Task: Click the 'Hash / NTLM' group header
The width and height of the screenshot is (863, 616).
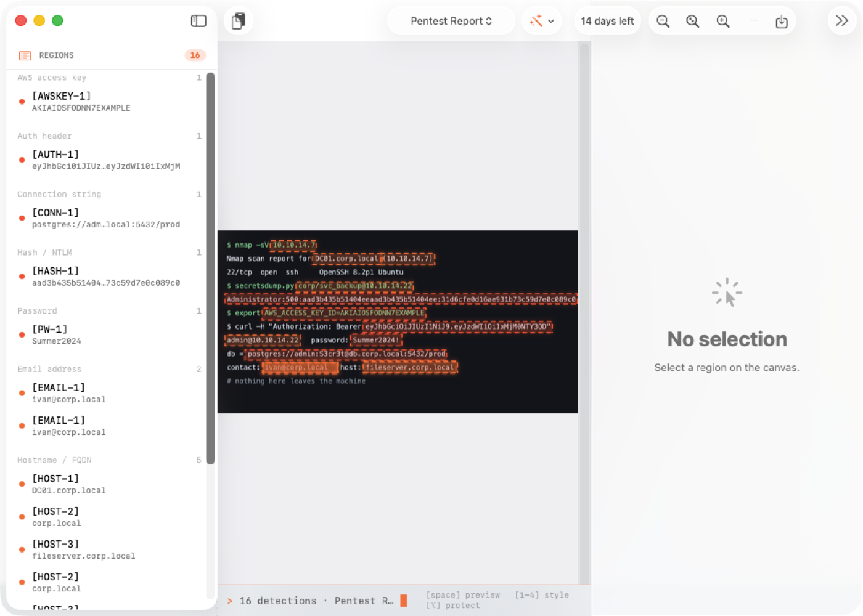Action: pos(44,253)
